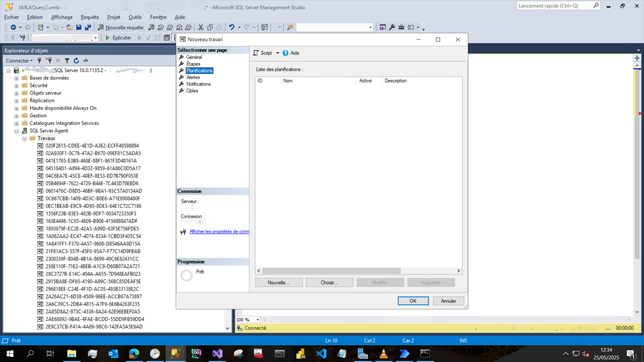The height and width of the screenshot is (362, 644).
Task: Select the Notifications page
Action: [199, 84]
